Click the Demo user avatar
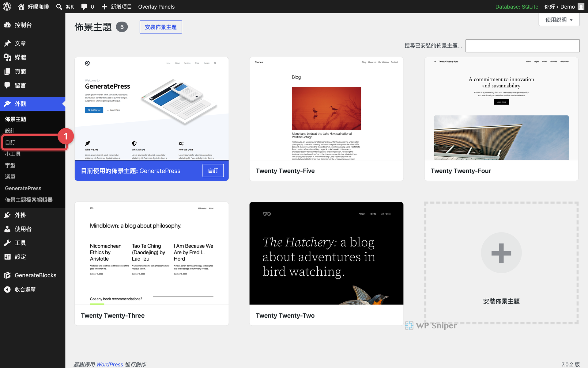Screen dimensions: 588x368 [581, 7]
